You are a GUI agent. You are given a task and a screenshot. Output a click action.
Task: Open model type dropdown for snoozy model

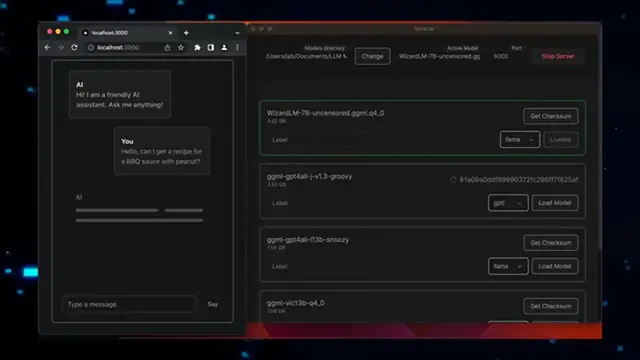tap(508, 266)
